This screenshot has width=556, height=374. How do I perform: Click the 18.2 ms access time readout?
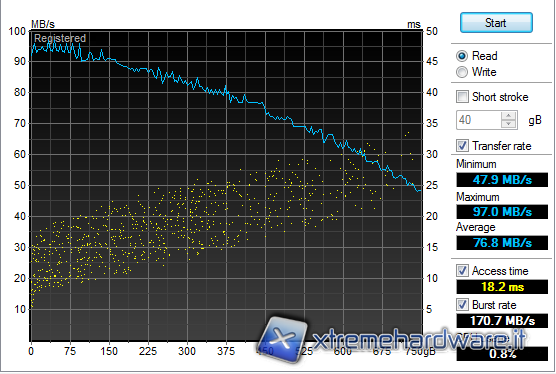(502, 286)
